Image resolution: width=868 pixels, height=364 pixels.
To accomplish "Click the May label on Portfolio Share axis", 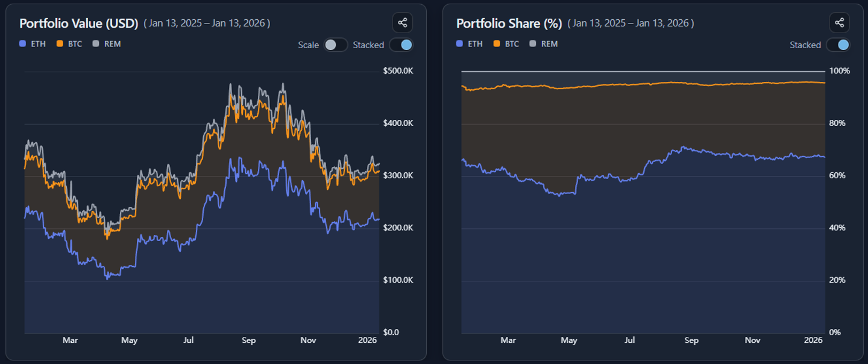I will 569,340.
